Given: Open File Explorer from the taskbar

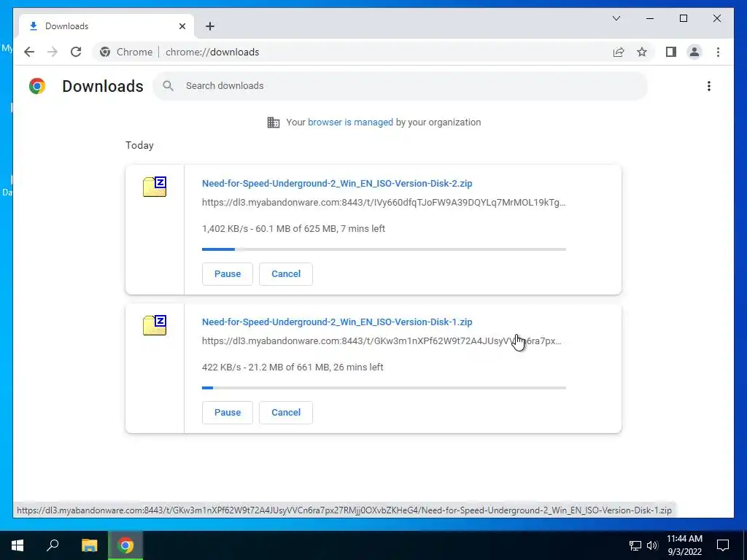Looking at the screenshot, I should coord(89,545).
